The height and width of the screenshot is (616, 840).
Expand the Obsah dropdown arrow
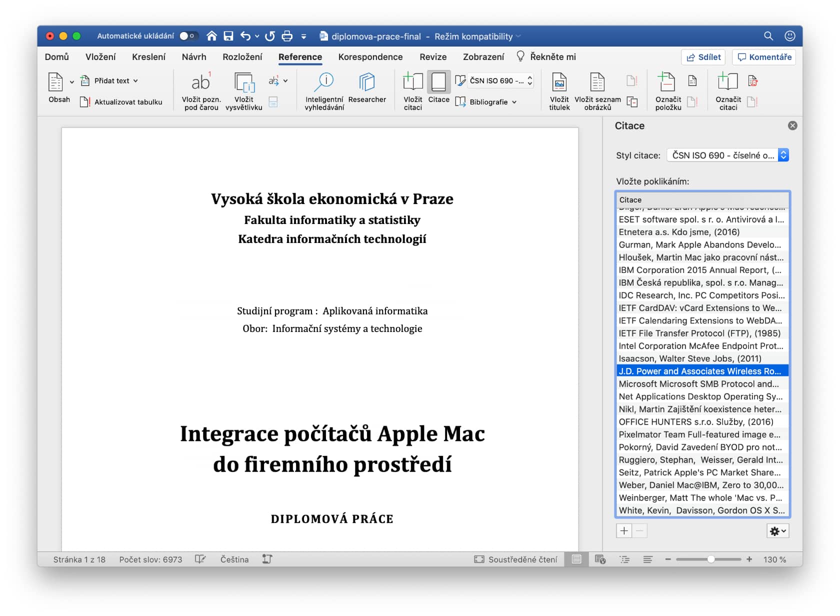(x=71, y=81)
